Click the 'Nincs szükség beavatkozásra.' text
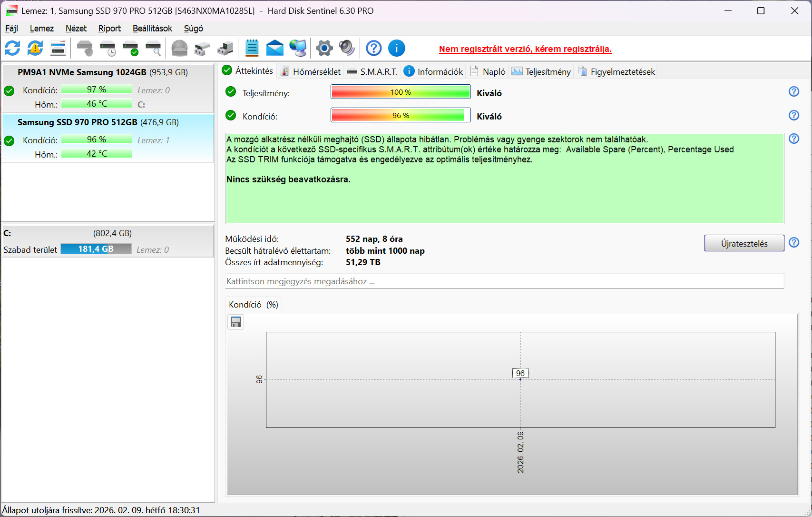Screen dimensions: 812x517 [x=288, y=179]
